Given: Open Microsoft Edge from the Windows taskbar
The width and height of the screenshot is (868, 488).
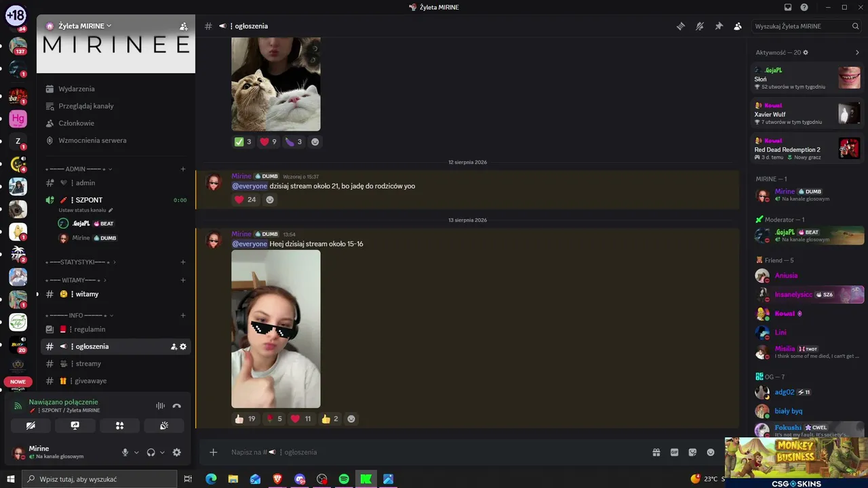Looking at the screenshot, I should click(x=211, y=479).
